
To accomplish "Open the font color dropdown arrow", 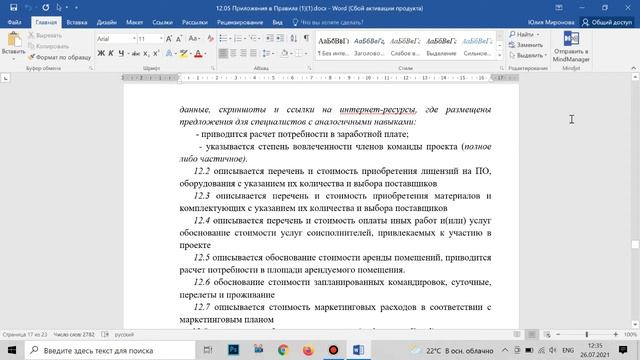I will point(205,53).
